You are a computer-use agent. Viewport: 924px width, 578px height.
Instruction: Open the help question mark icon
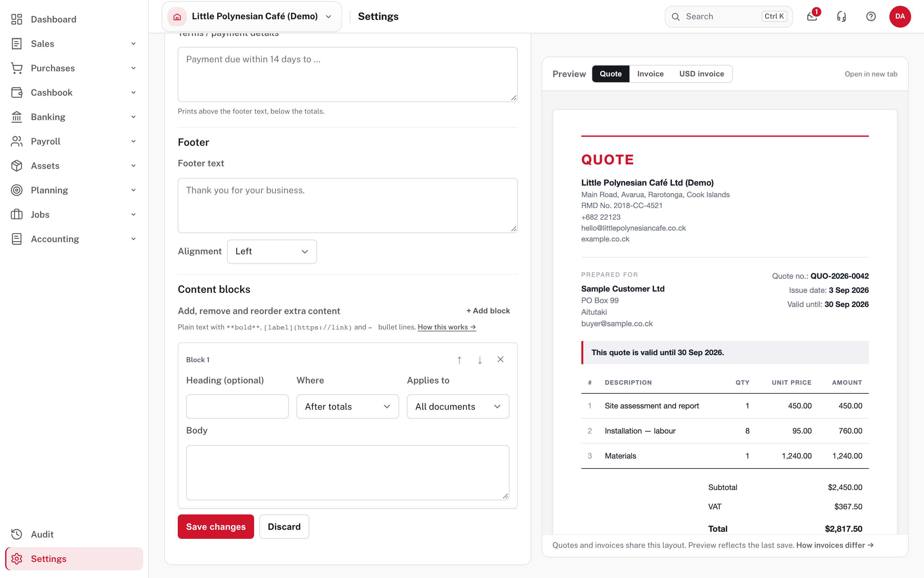tap(871, 16)
